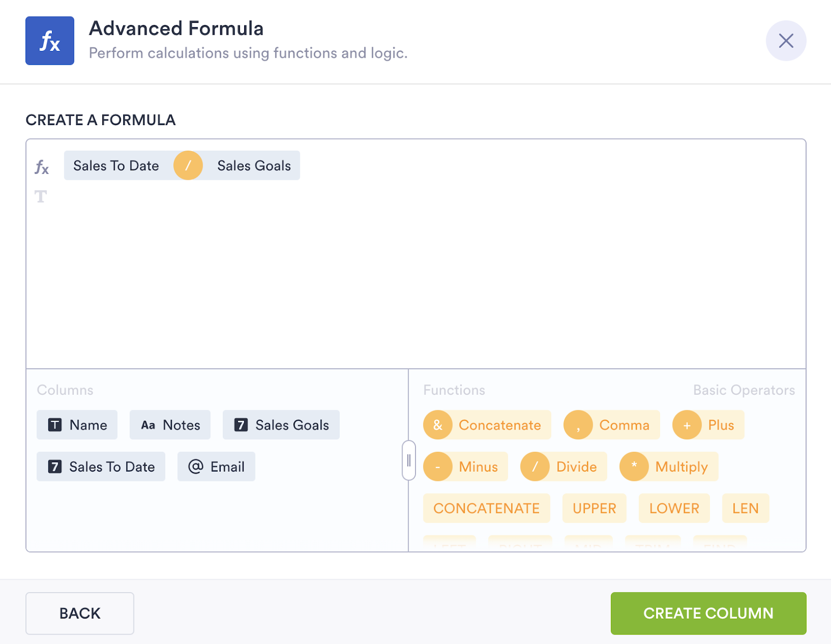The height and width of the screenshot is (644, 831).
Task: Add the Sales Goals column chip
Action: coord(281,425)
